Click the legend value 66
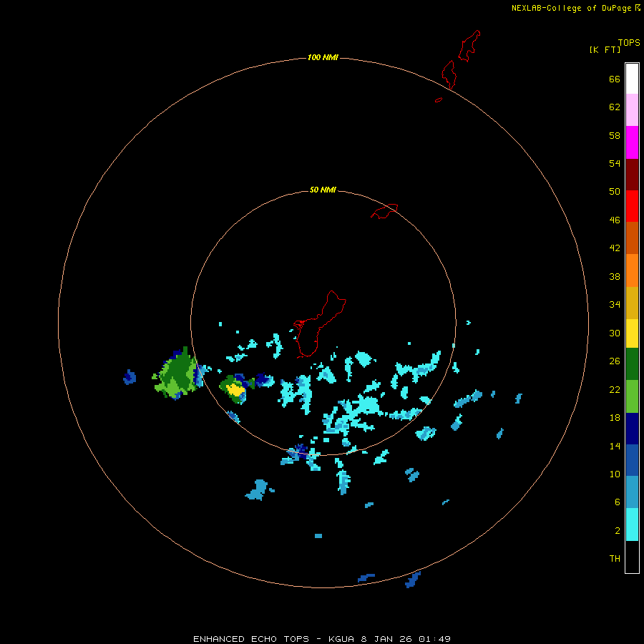Screen dimensions: 644x644 click(615, 79)
